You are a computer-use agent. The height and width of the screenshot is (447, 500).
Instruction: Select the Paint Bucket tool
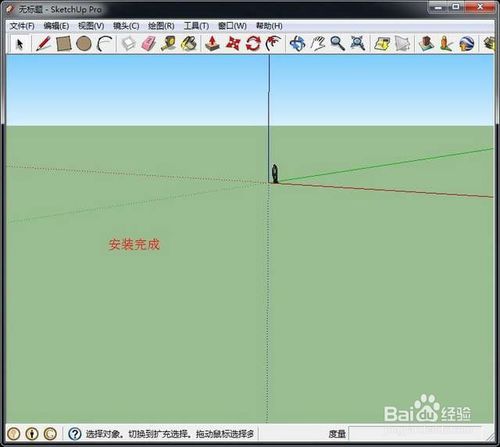(x=189, y=44)
